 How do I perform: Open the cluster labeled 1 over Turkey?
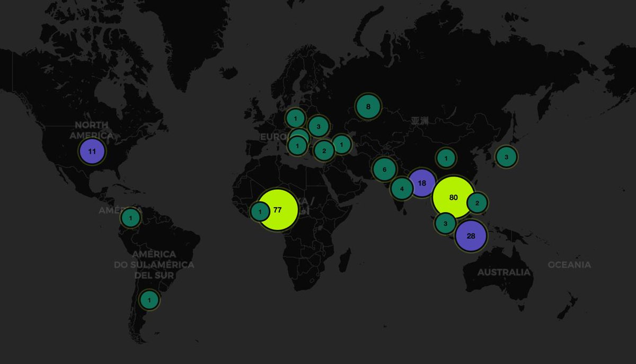point(342,144)
